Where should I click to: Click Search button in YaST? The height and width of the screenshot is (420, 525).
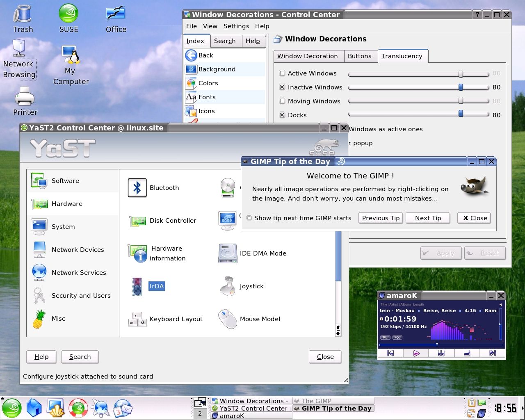tap(80, 357)
